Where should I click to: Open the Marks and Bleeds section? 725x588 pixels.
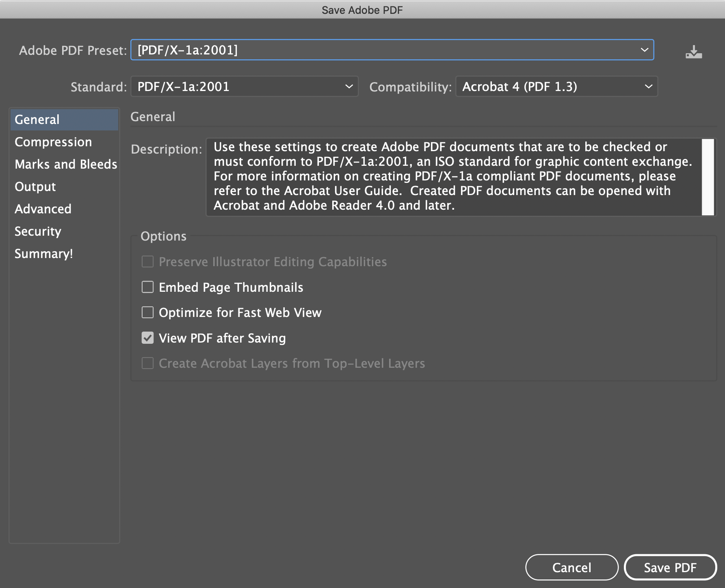coord(66,164)
